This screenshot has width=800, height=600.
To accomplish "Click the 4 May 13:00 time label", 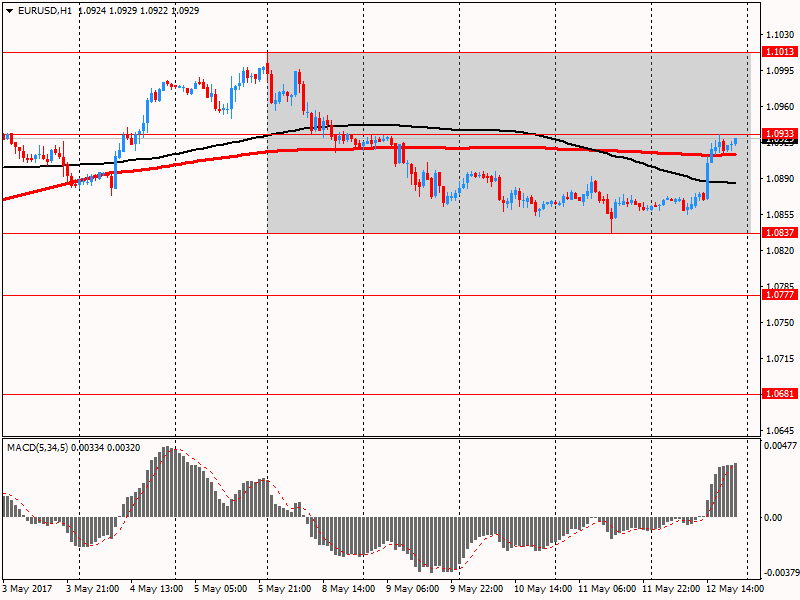I will pos(157,589).
